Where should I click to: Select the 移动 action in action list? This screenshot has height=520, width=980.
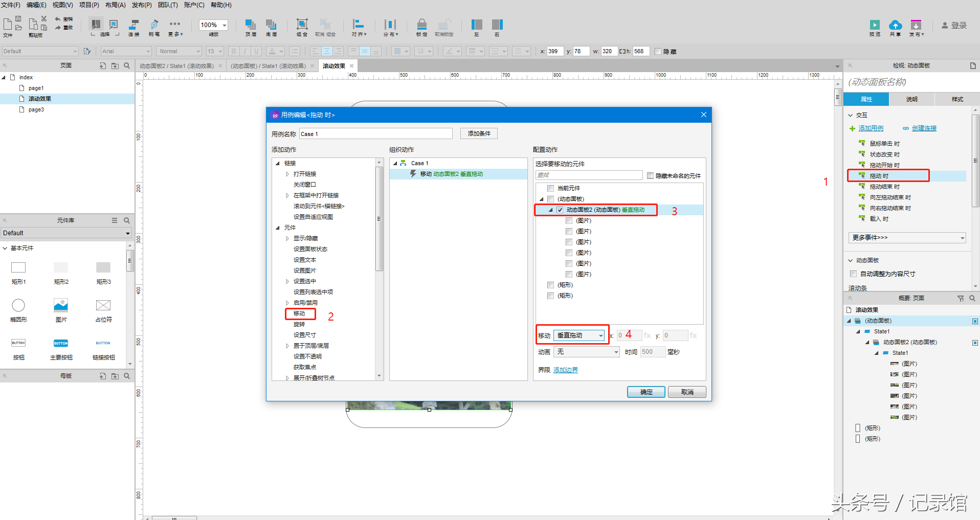[299, 313]
